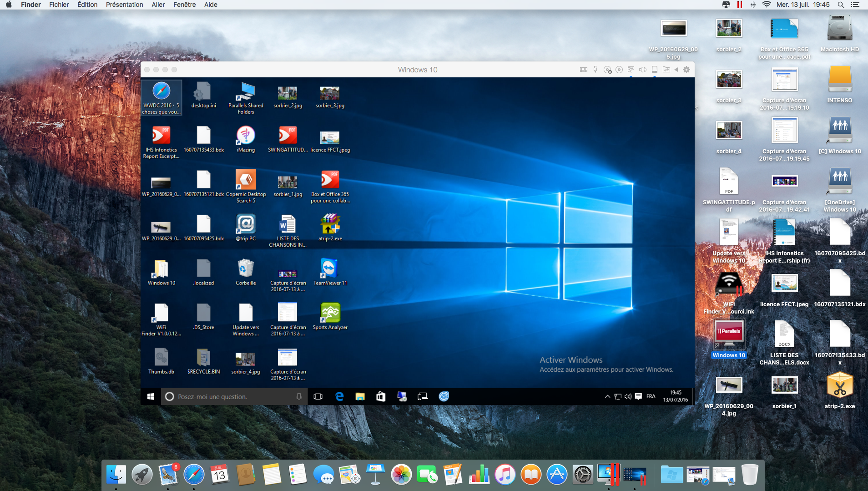
Task: Open Launchpad in the Dock
Action: (142, 475)
